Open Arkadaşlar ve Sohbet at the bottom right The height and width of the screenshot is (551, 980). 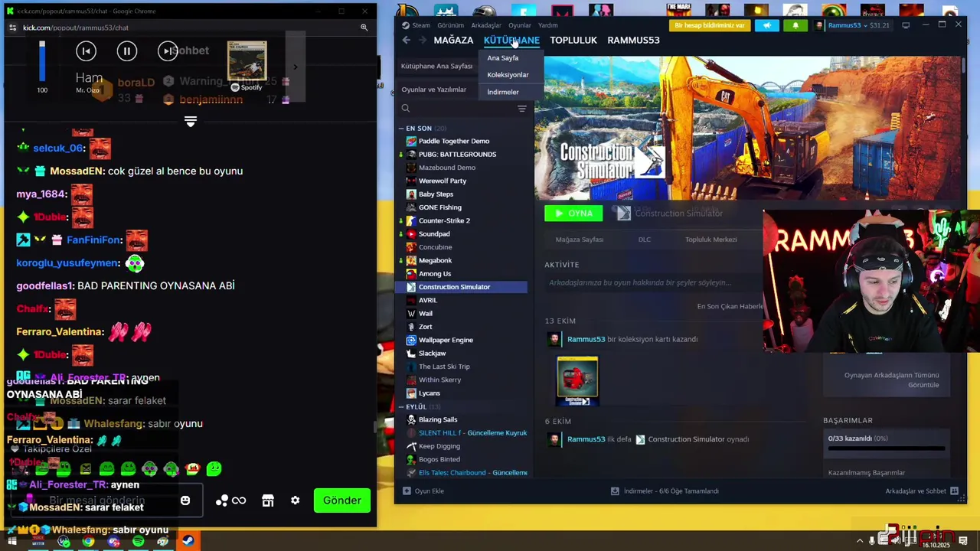(923, 491)
